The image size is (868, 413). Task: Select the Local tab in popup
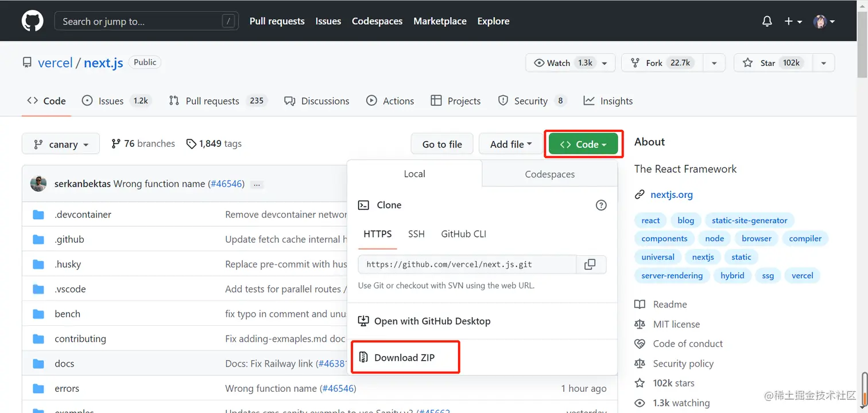pos(414,174)
